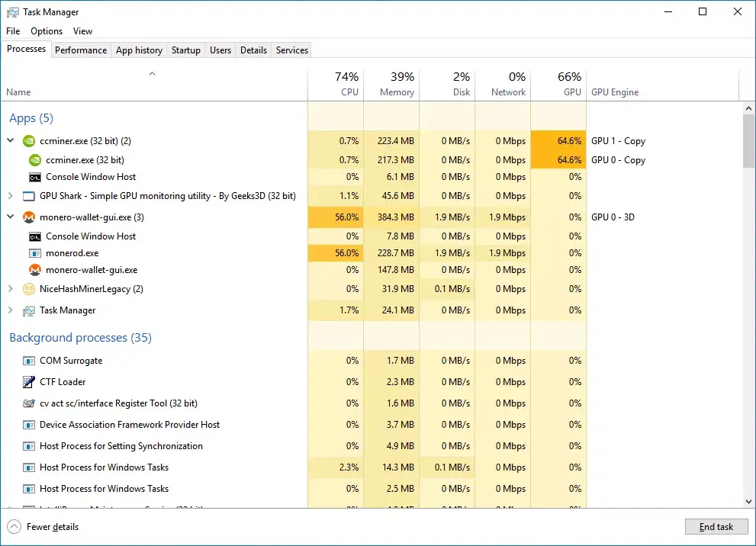Switch to the Performance tab
The width and height of the screenshot is (756, 546).
(x=81, y=50)
